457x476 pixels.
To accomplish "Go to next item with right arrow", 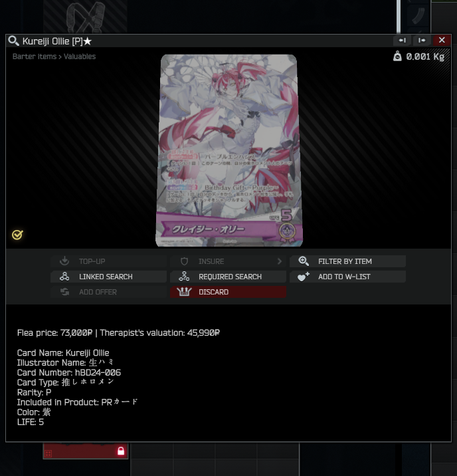I will 422,41.
